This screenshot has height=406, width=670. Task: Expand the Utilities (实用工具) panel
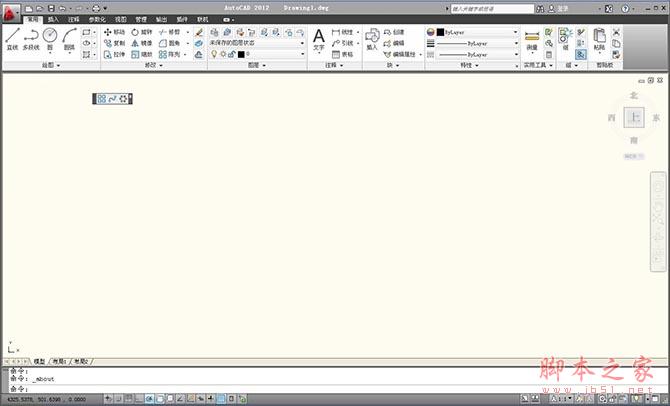pyautogui.click(x=538, y=65)
